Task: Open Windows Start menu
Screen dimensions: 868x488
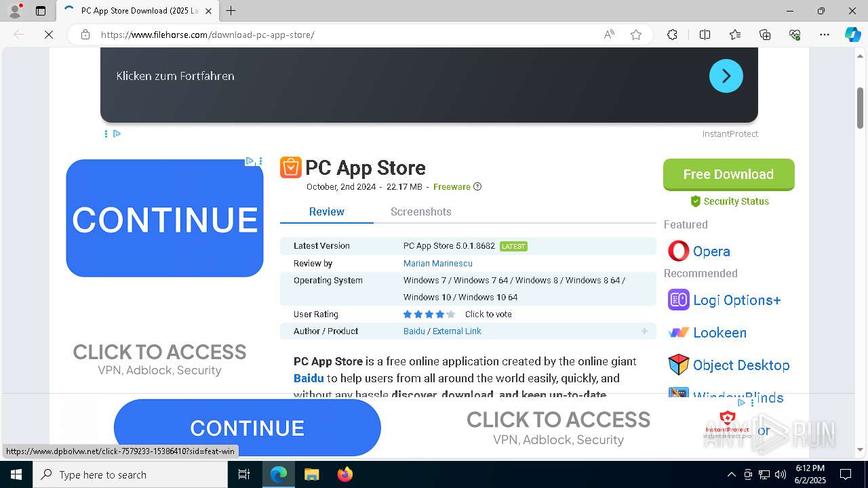Action: (x=16, y=474)
